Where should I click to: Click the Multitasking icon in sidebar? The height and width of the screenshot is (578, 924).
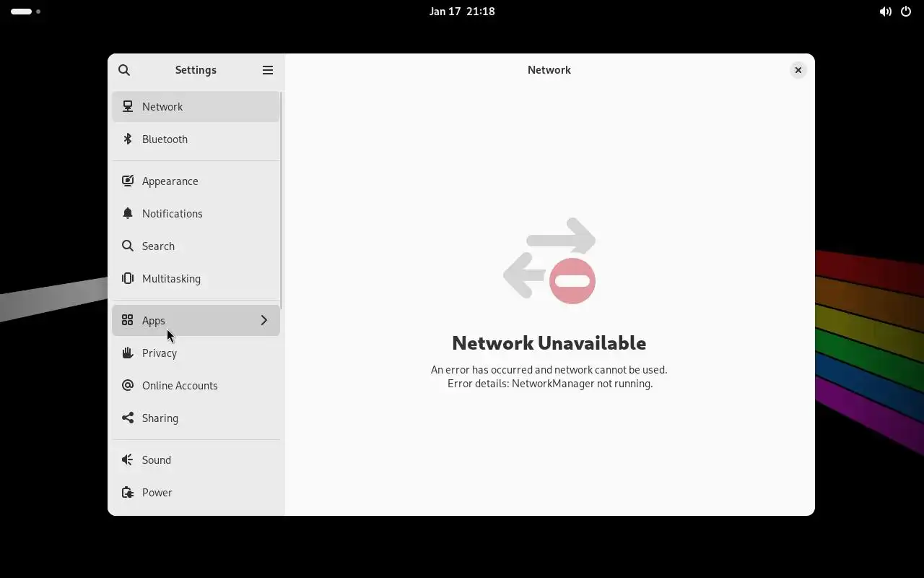click(128, 278)
